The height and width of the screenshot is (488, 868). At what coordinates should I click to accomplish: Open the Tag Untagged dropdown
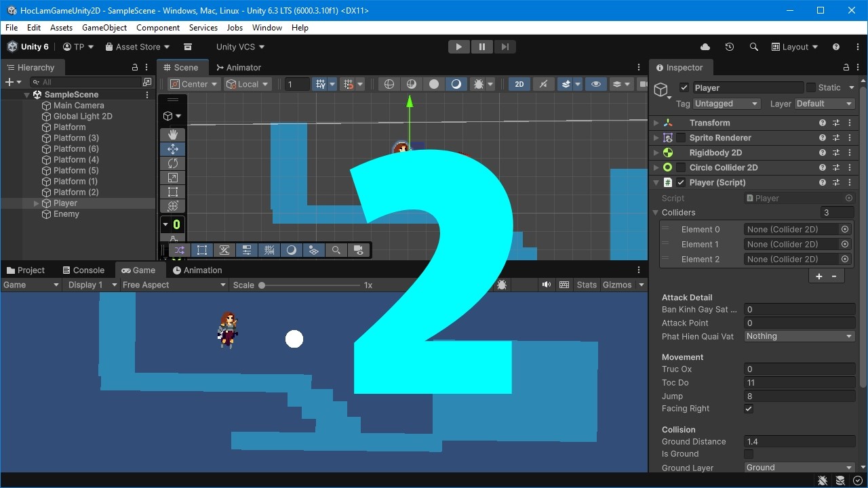point(726,104)
